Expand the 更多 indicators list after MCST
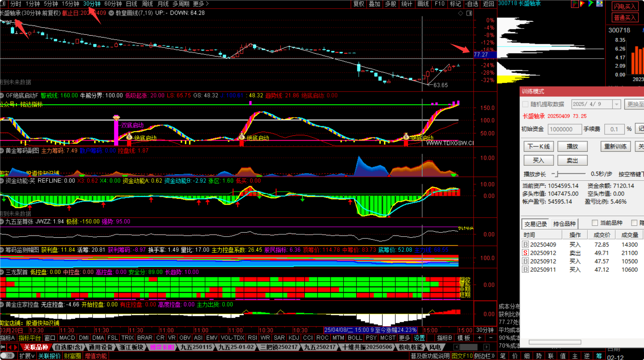 [404, 338]
